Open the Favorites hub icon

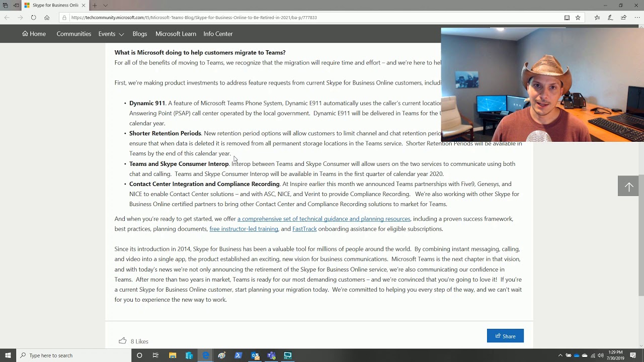pyautogui.click(x=597, y=18)
